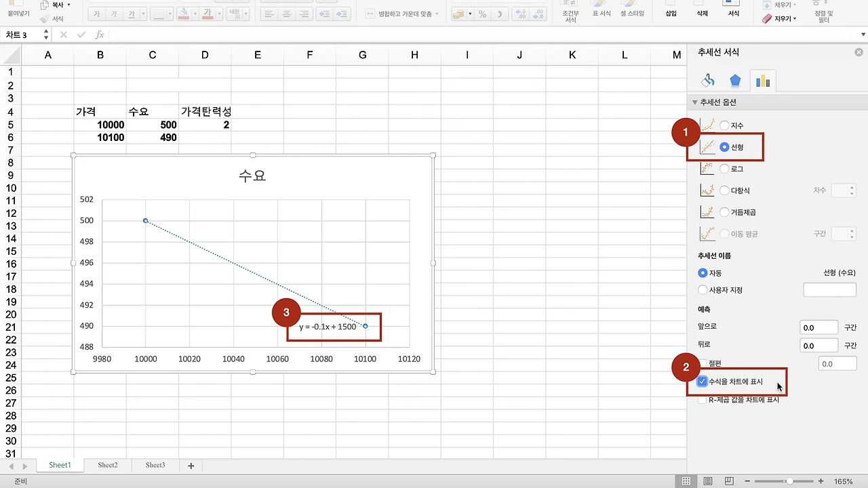The image size is (868, 488).
Task: Open the fill color dropdown arrow
Action: [x=194, y=14]
